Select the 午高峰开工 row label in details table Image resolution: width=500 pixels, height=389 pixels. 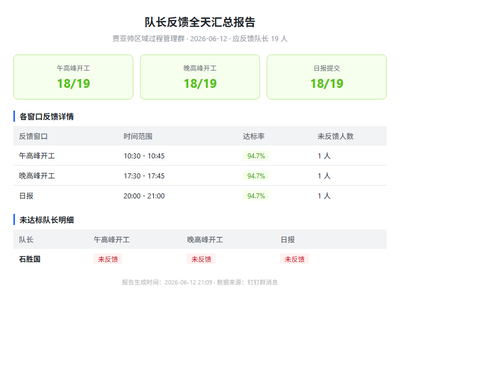[37, 156]
